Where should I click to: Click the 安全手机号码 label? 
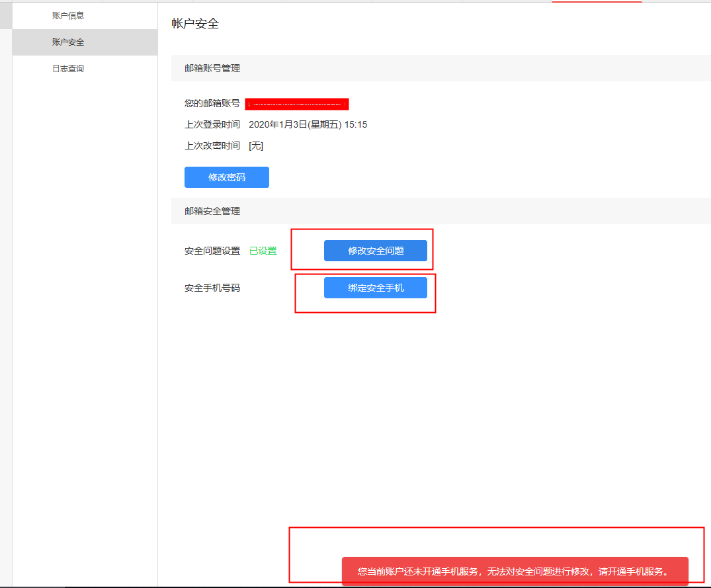click(x=212, y=288)
